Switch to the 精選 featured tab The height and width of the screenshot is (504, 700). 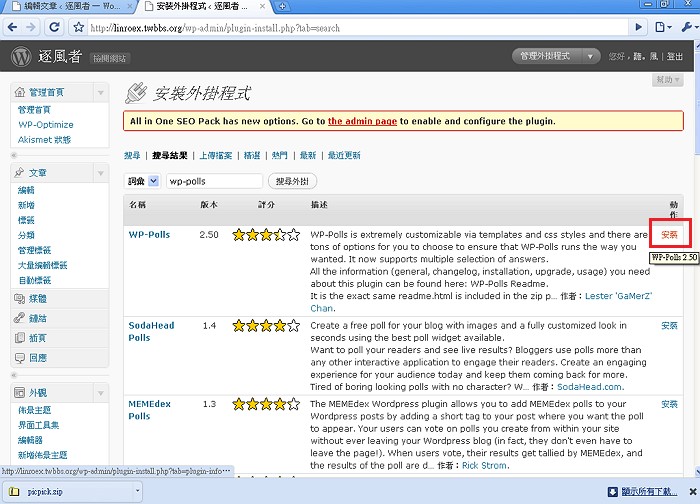tap(252, 155)
